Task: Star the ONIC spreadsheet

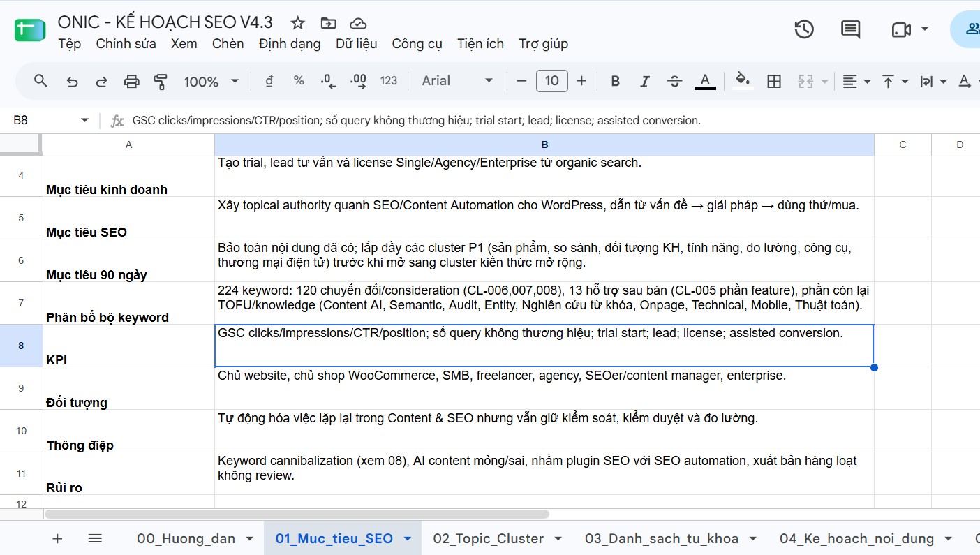Action: coord(298,22)
